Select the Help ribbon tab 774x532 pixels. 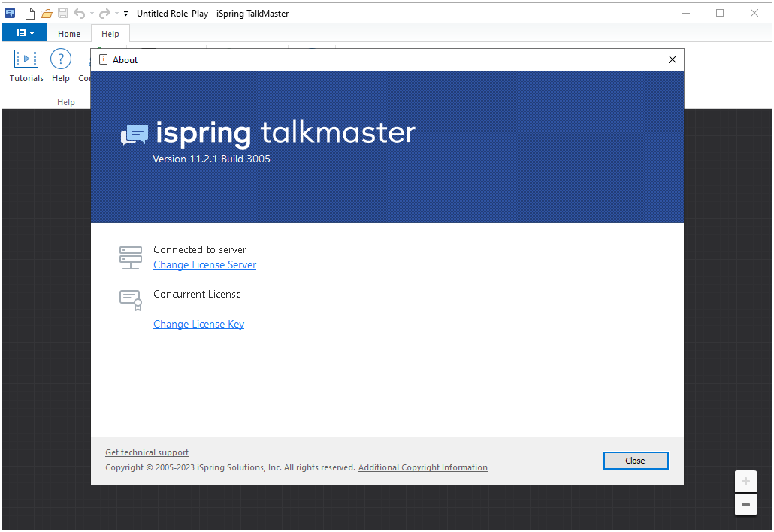pos(110,34)
